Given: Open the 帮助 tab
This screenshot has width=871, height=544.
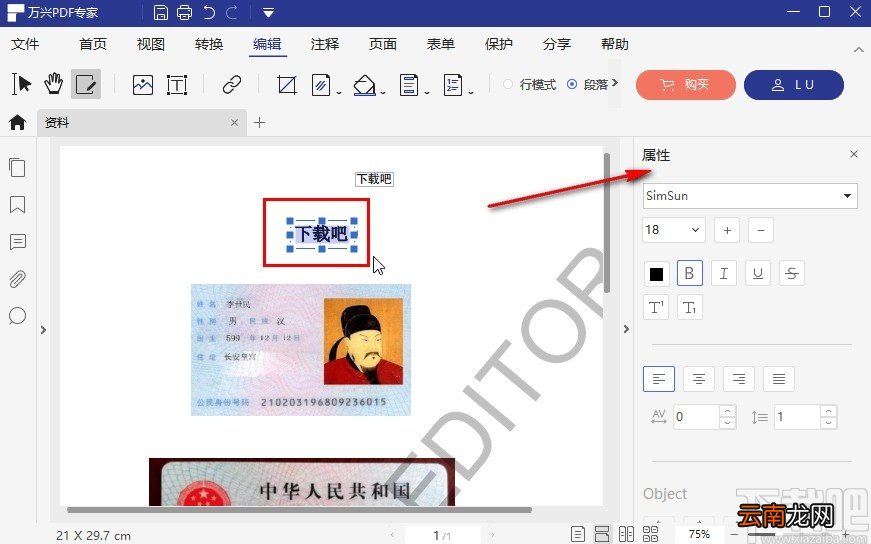Looking at the screenshot, I should tap(614, 44).
